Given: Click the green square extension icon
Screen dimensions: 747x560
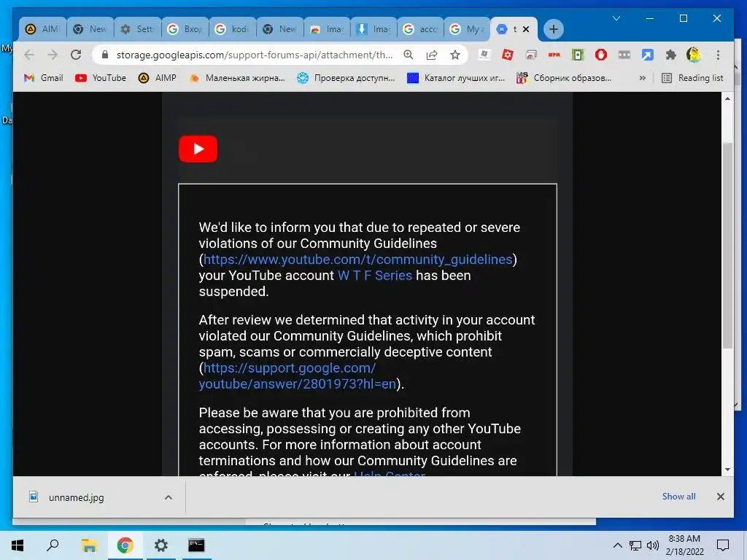Looking at the screenshot, I should coord(578,55).
